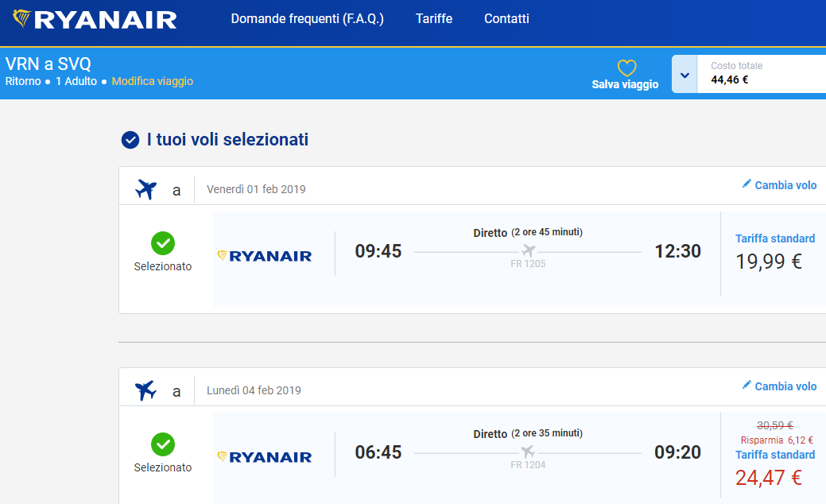The image size is (826, 504).
Task: Click the arrival time 09:20
Action: click(x=677, y=452)
